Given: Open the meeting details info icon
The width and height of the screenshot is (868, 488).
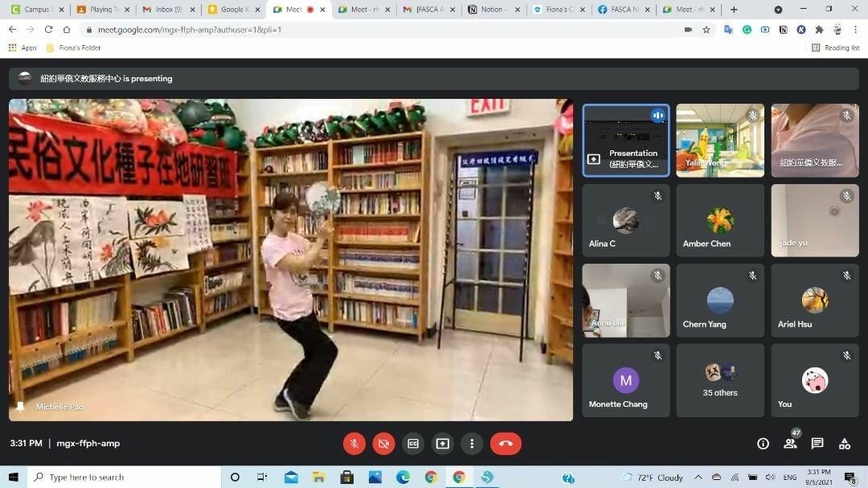Looking at the screenshot, I should click(x=763, y=444).
